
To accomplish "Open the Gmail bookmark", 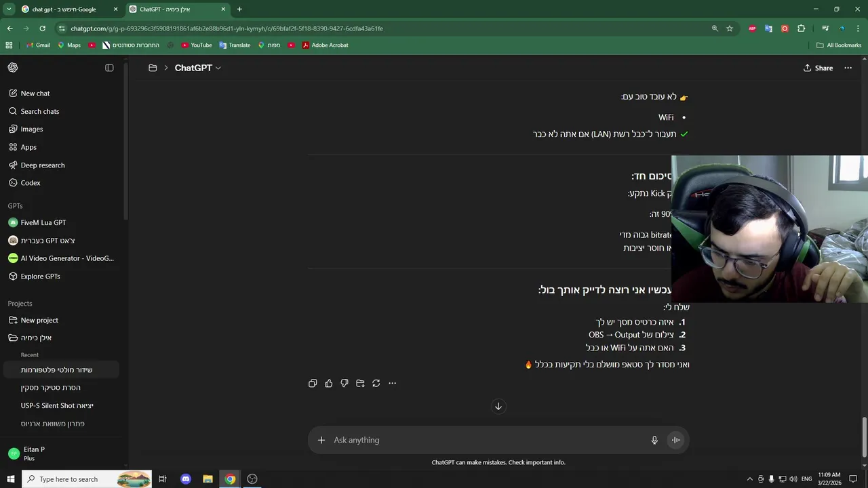I will [x=38, y=45].
